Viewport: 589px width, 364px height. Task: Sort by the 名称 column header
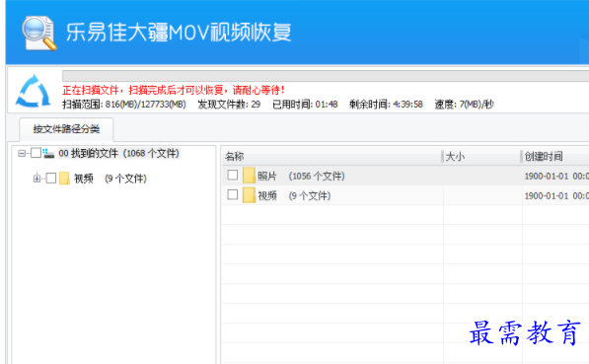pyautogui.click(x=331, y=156)
